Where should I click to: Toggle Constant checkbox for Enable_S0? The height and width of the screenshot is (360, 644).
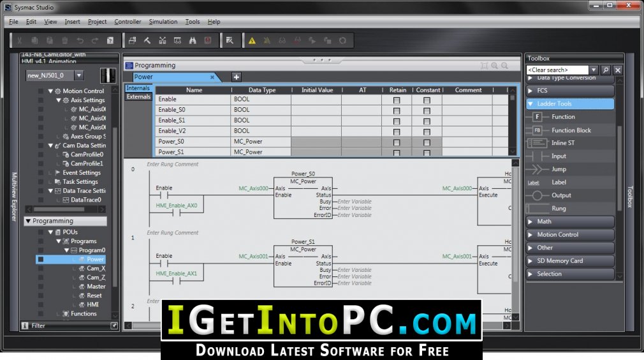(x=427, y=110)
